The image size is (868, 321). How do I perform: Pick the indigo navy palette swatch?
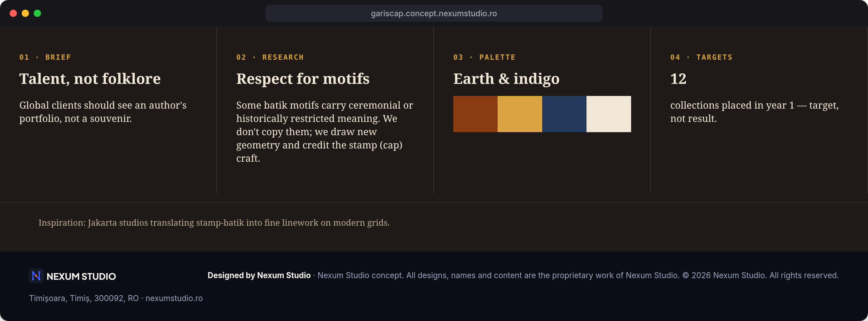[564, 114]
